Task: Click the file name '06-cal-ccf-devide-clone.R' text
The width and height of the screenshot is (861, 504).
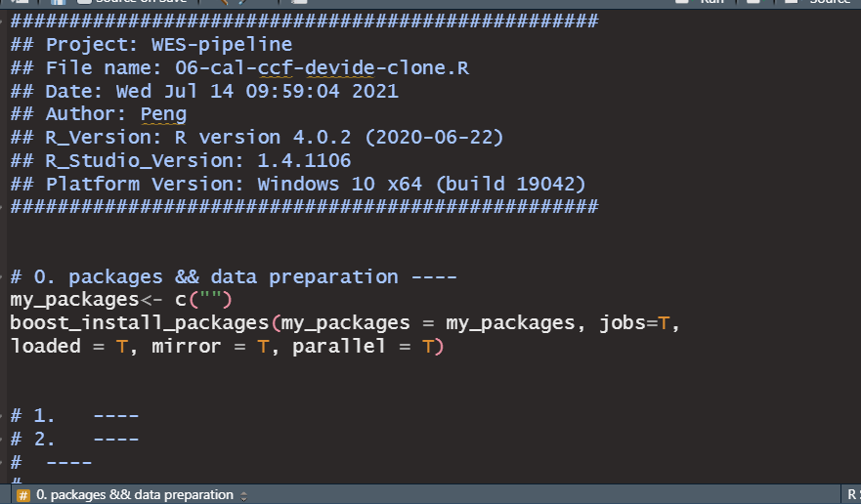Action: point(322,68)
